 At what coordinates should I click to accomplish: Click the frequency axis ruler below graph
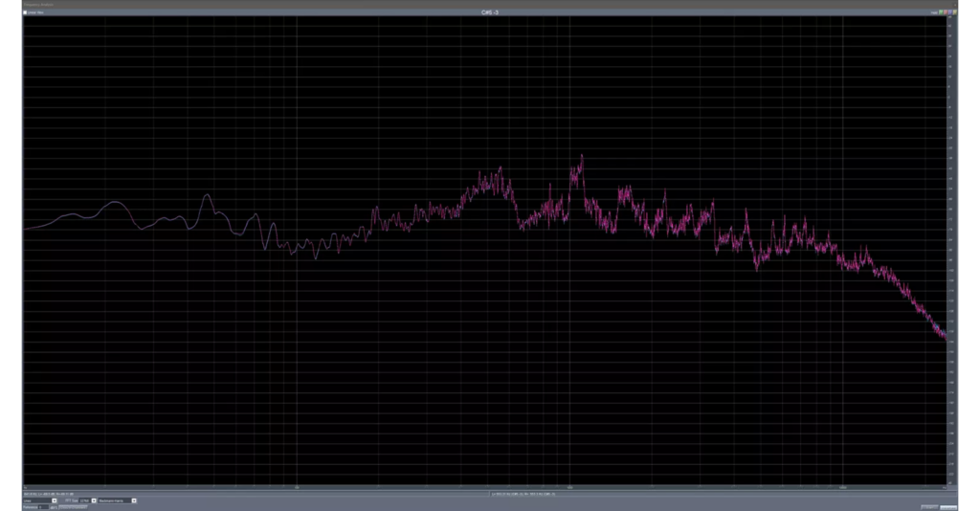tap(479, 486)
